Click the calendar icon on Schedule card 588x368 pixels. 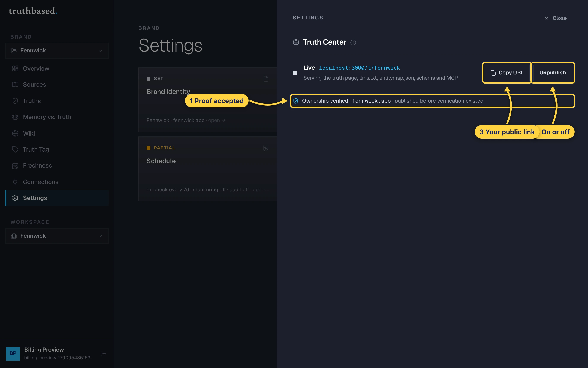click(266, 148)
